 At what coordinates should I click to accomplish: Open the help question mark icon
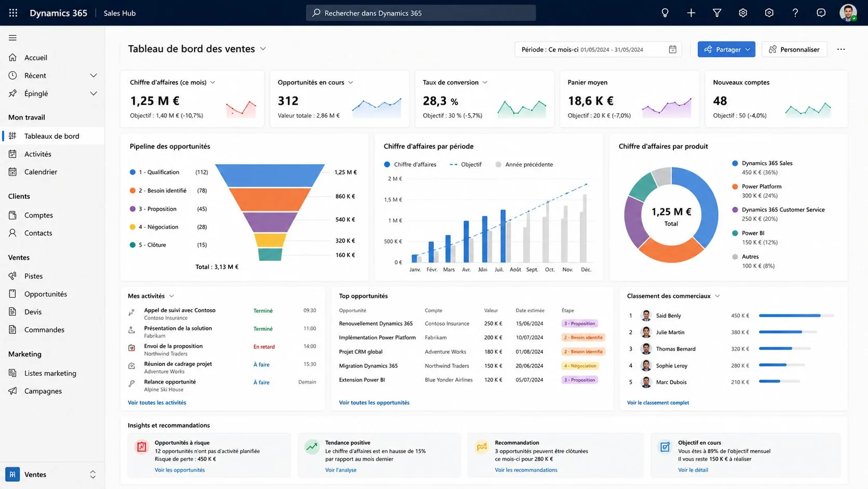coord(795,13)
